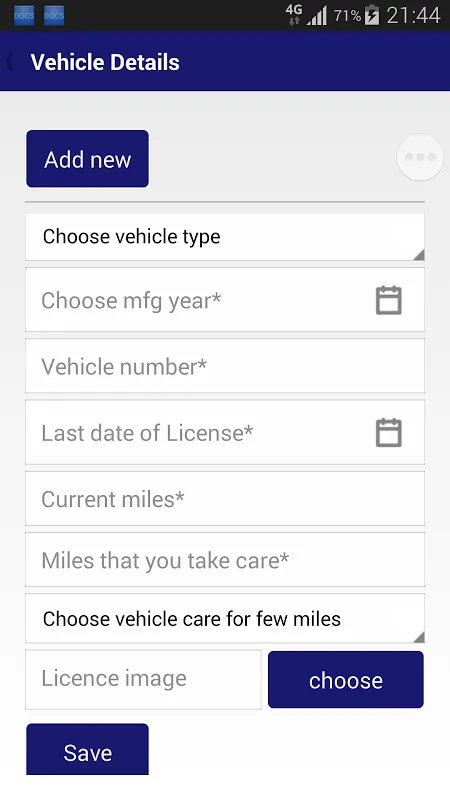This screenshot has height=800, width=450.
Task: Go back using the header back arrow
Action: (10, 62)
